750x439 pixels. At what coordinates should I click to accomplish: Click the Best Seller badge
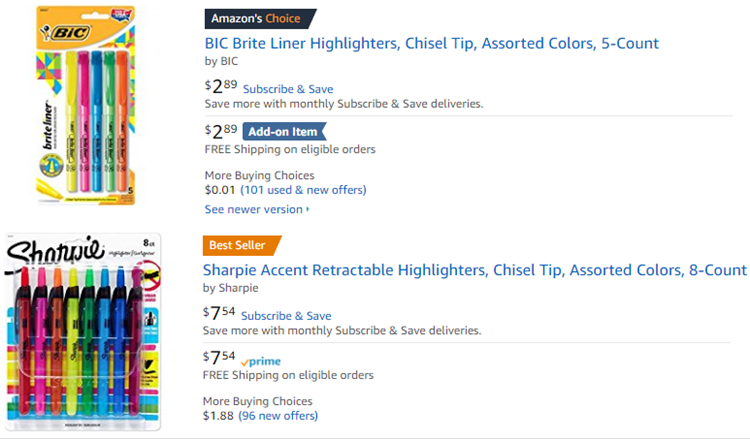pyautogui.click(x=242, y=245)
